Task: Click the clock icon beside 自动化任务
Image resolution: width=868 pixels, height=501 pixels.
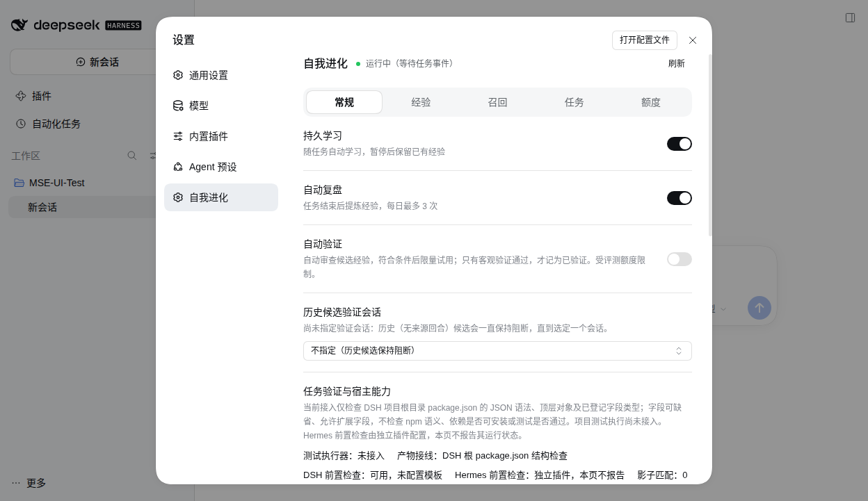Action: coord(21,124)
